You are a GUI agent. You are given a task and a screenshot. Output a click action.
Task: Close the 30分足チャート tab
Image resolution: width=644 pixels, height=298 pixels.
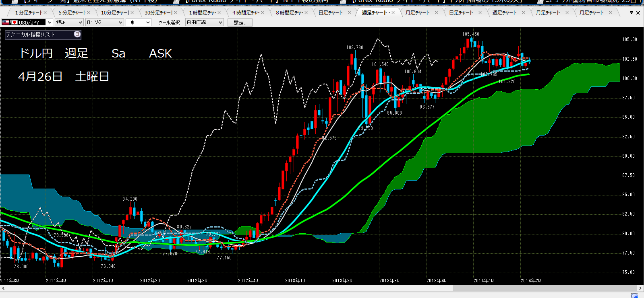[x=176, y=13]
